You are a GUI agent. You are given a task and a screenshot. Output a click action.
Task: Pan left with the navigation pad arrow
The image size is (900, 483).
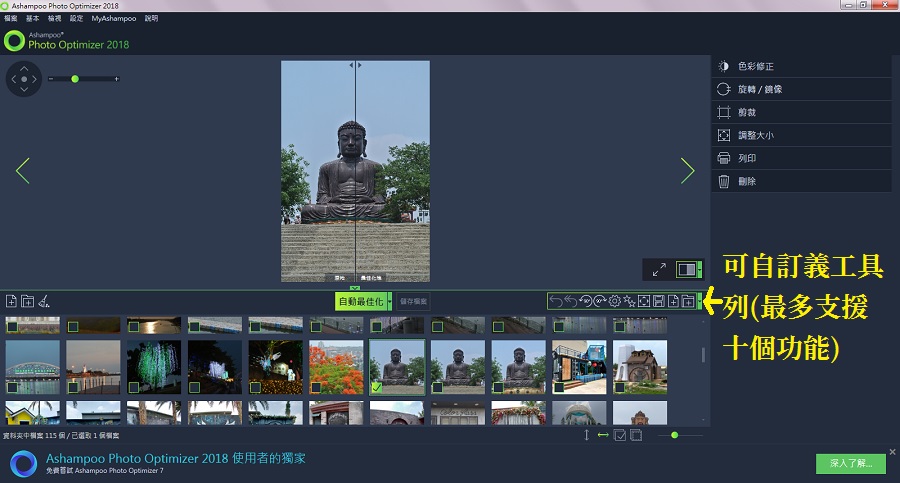point(13,79)
